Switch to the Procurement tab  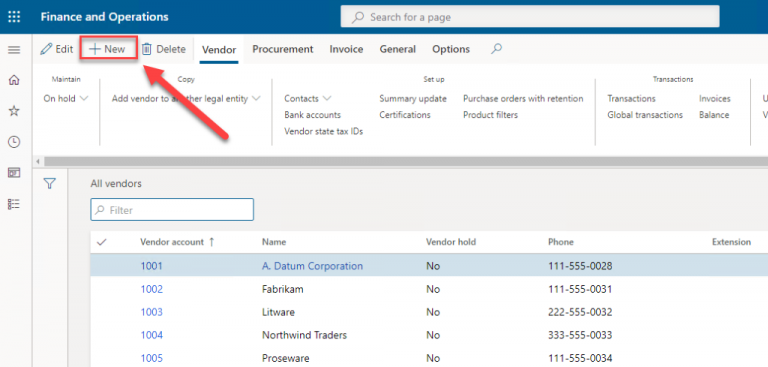click(283, 49)
